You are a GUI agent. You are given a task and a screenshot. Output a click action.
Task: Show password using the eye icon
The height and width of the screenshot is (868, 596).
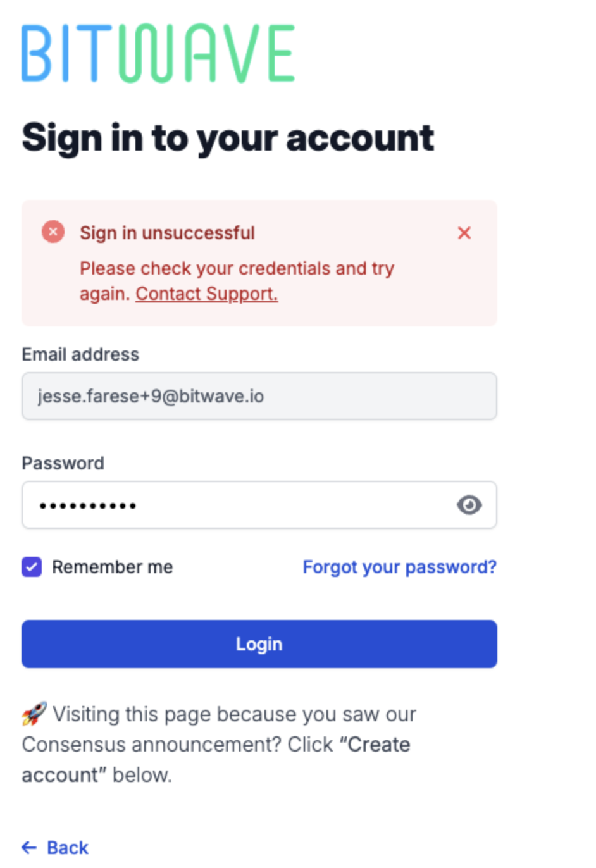click(469, 505)
